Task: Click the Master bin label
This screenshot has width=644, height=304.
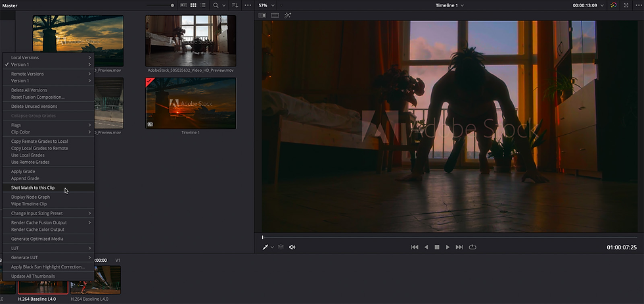Action: pyautogui.click(x=10, y=6)
